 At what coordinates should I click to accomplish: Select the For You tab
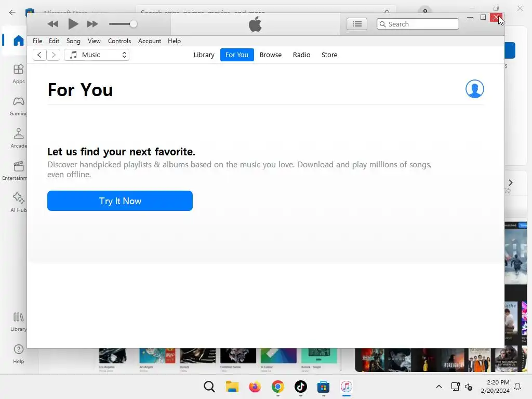pos(237,55)
